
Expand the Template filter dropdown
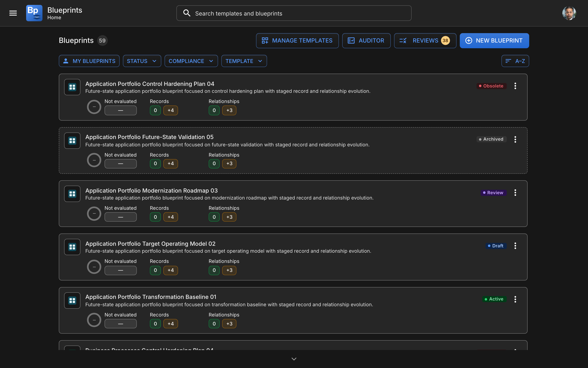pyautogui.click(x=244, y=61)
